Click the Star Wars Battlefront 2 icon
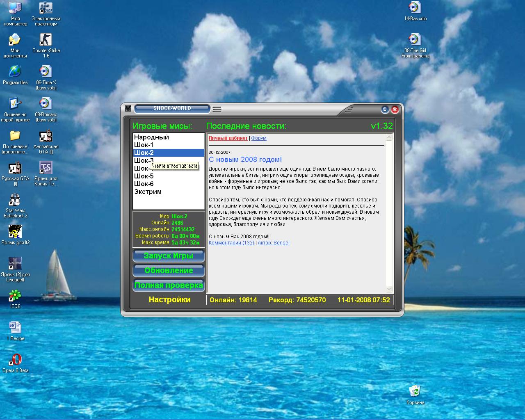This screenshot has height=420, width=525. [x=15, y=200]
